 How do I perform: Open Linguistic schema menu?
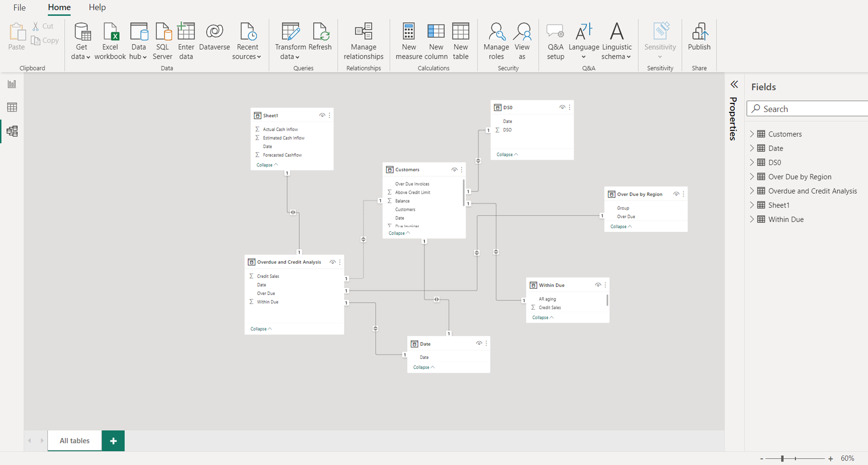coord(617,41)
